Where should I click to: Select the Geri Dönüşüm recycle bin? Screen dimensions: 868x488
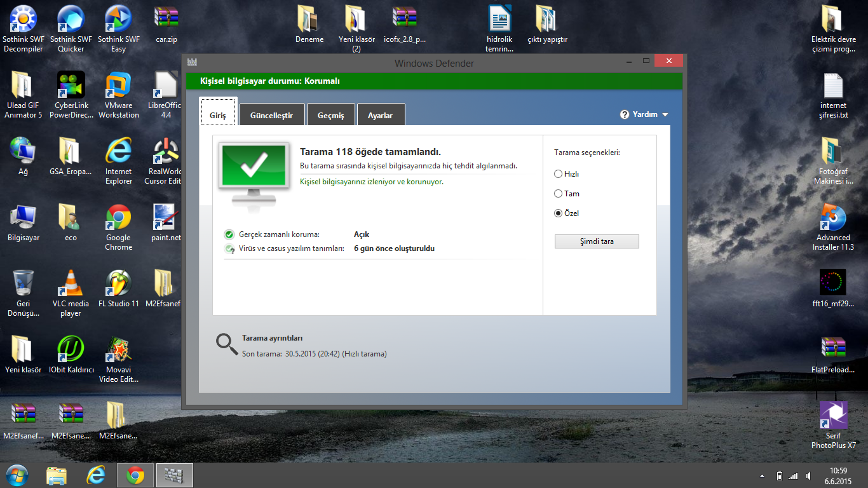23,294
